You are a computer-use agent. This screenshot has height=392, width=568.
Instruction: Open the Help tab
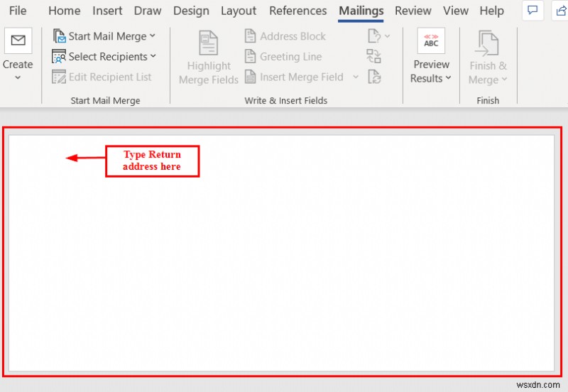[x=491, y=11]
